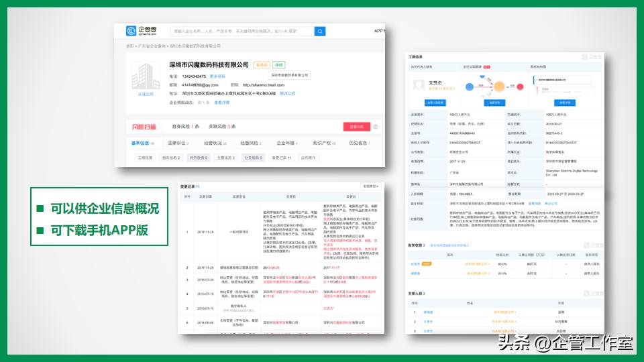Image resolution: width=644 pixels, height=362 pixels.
Task: Click blue 查看详情 button under relationship graph
Action: [494, 103]
